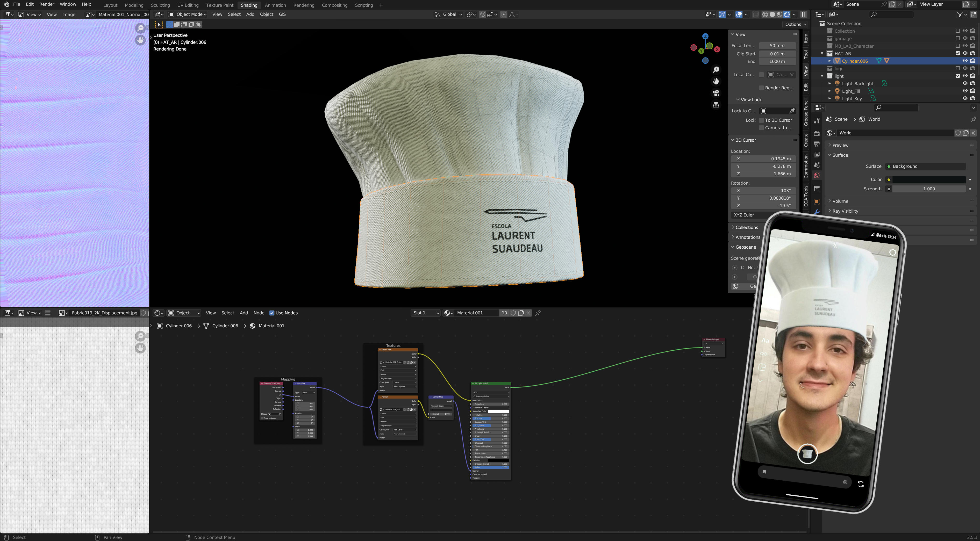Toggle viewport overlays display

tap(739, 15)
